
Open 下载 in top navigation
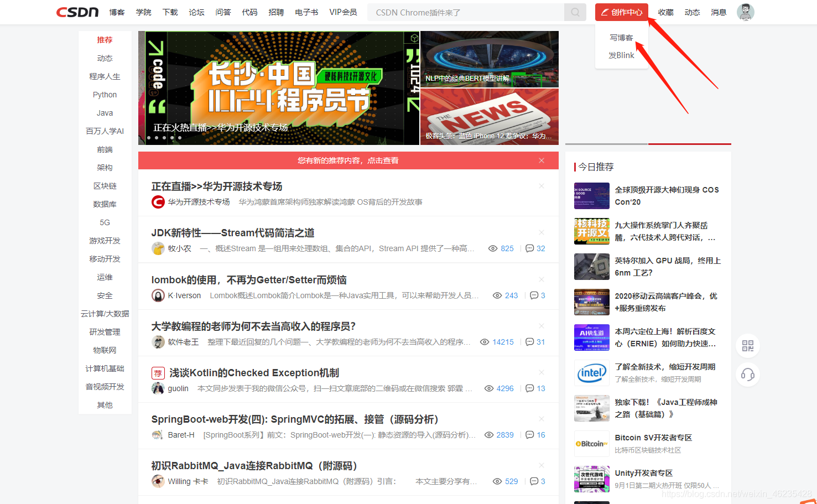(170, 12)
